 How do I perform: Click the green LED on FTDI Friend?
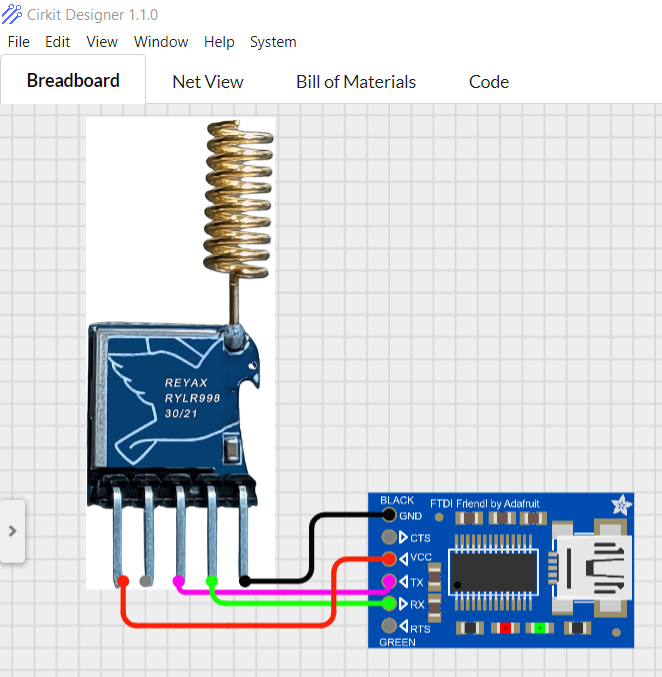pyautogui.click(x=539, y=627)
